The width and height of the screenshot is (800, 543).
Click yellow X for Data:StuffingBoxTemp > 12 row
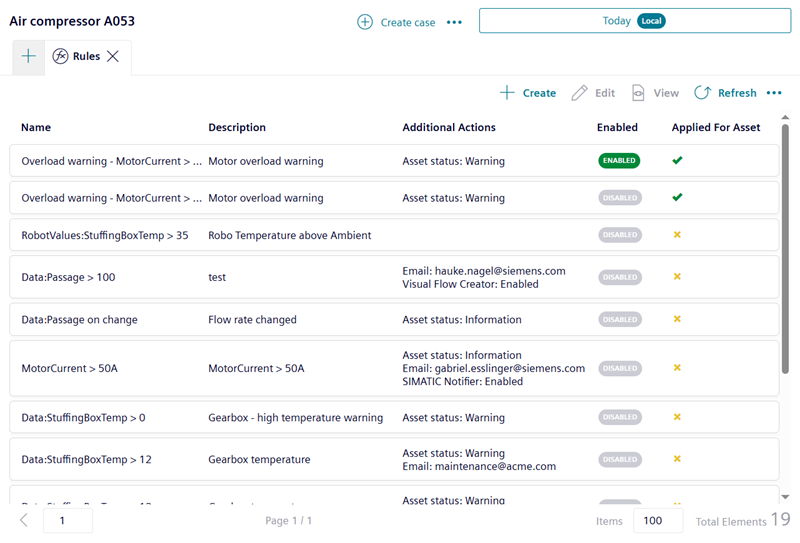[x=677, y=459]
